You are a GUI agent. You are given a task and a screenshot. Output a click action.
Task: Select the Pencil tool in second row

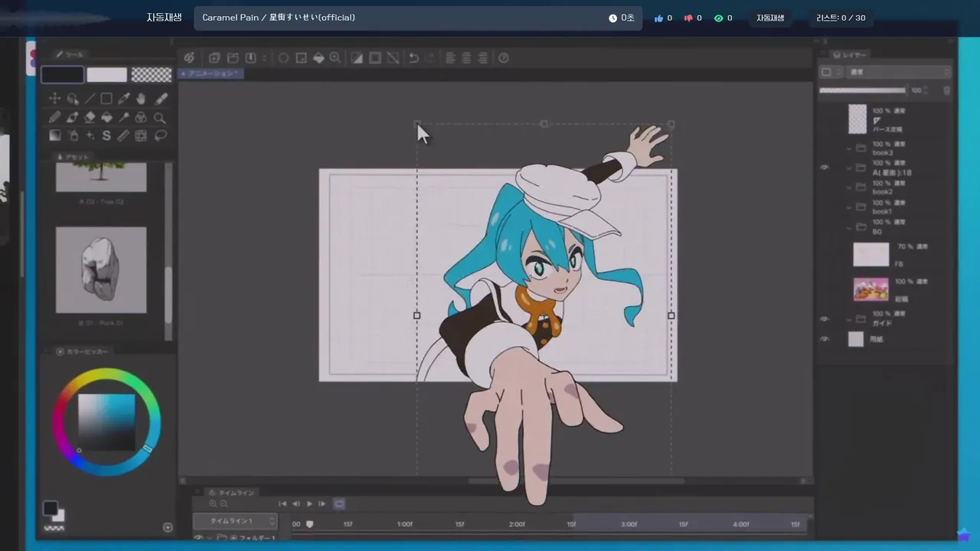[x=54, y=118]
